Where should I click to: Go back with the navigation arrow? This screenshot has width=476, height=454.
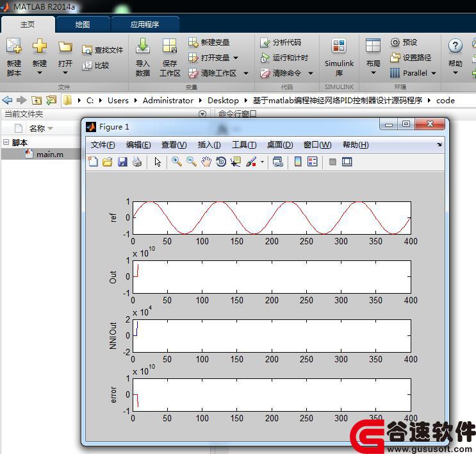[7, 100]
